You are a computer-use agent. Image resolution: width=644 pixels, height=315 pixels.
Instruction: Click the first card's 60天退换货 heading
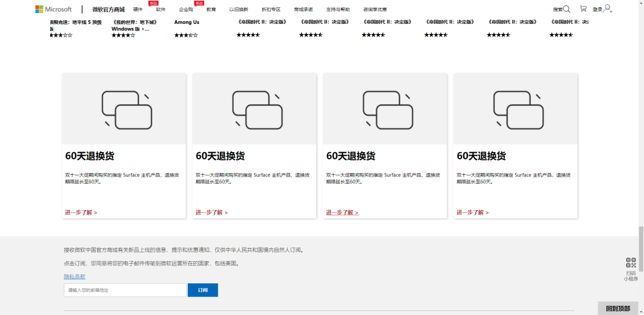pos(89,156)
